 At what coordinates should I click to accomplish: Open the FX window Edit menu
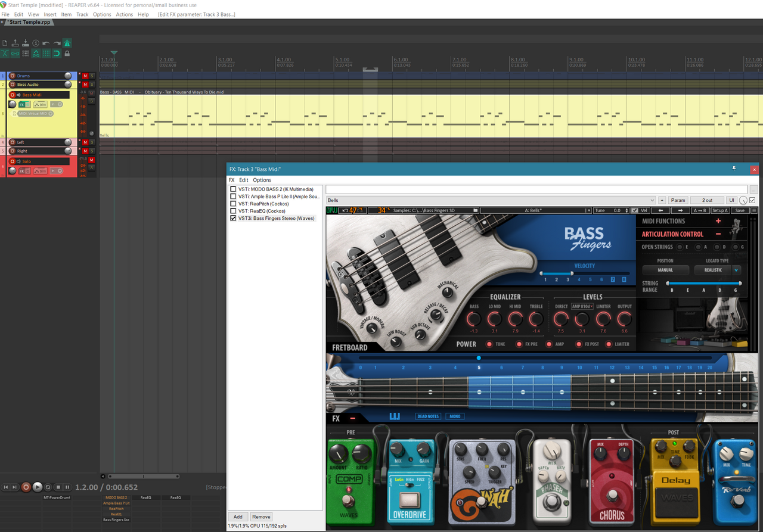click(x=244, y=180)
